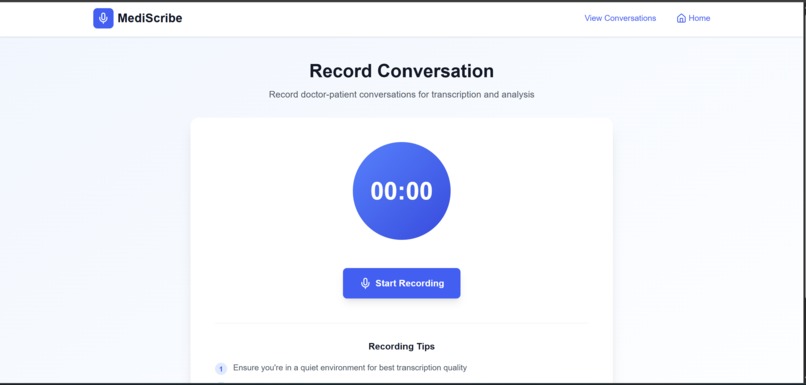Click the Recording Tips heading
This screenshot has height=385, width=806.
pos(401,346)
